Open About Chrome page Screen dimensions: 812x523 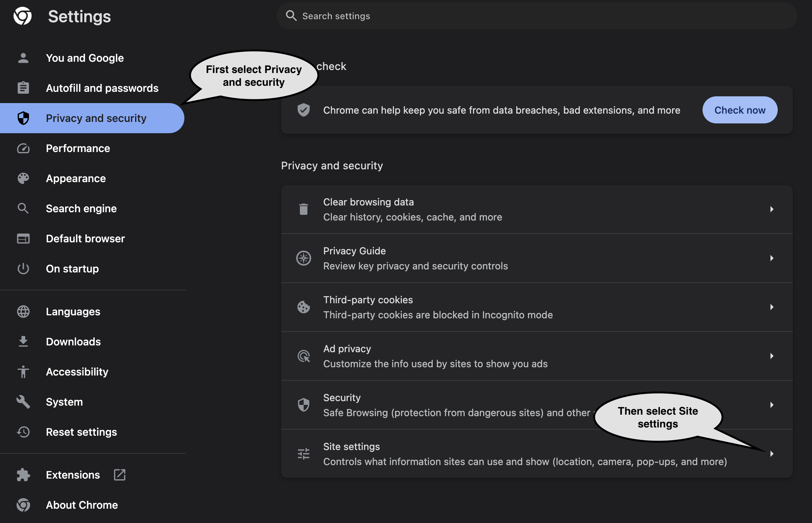(x=82, y=505)
